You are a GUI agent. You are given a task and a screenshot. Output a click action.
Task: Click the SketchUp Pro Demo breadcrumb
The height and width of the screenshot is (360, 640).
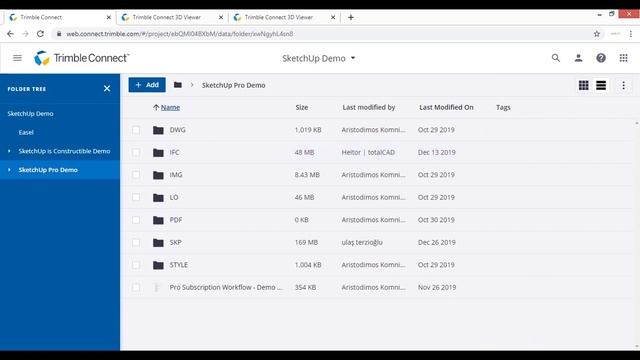233,85
